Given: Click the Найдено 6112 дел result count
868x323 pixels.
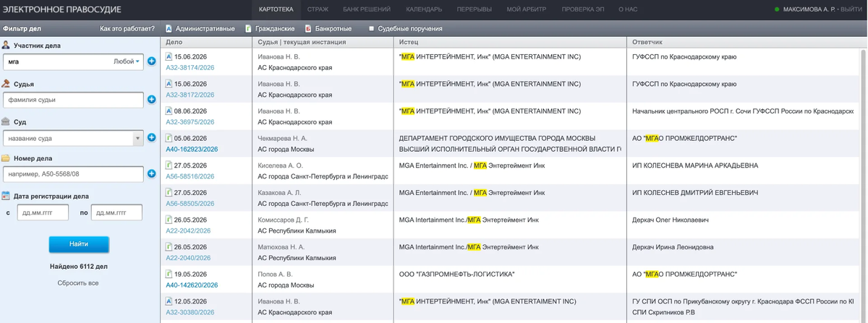Looking at the screenshot, I should point(79,267).
